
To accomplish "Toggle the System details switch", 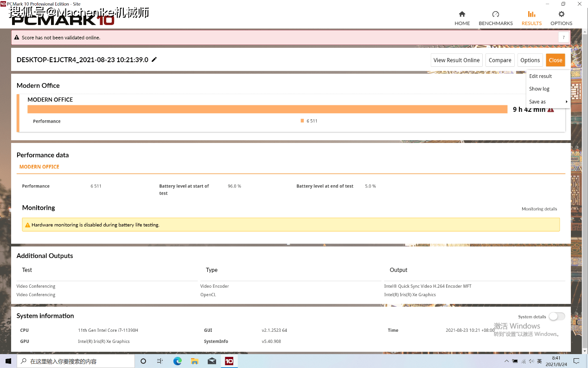I will click(556, 316).
